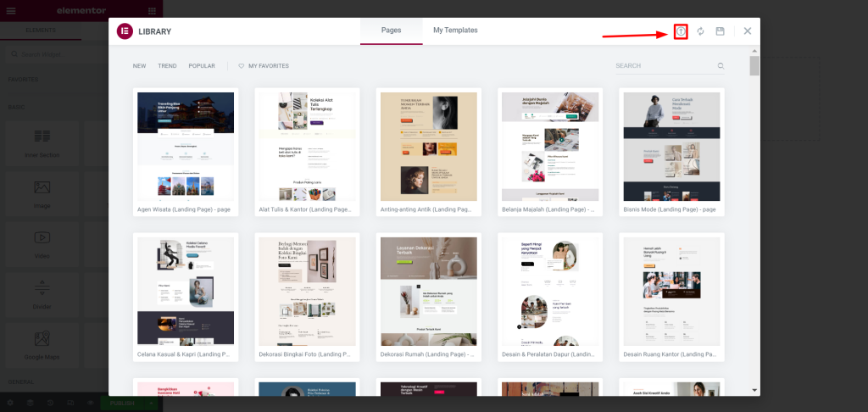Open the Anting-anting Antik template
868x412 pixels.
(x=428, y=152)
